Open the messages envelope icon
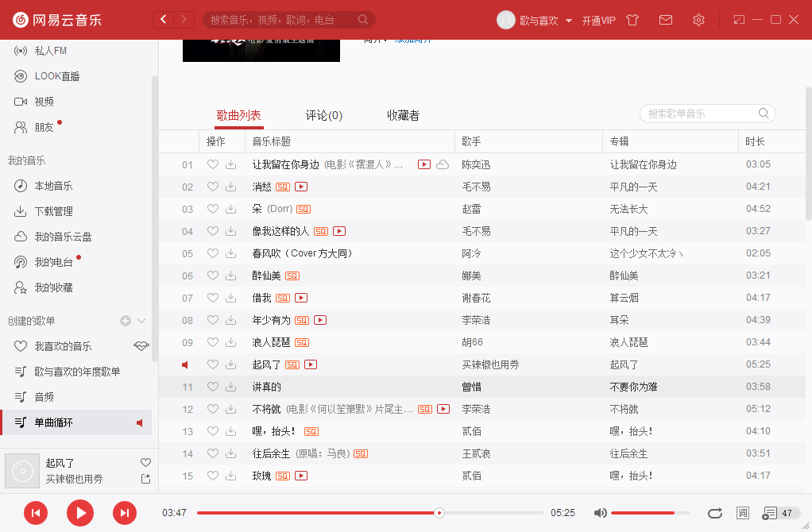 [x=666, y=20]
